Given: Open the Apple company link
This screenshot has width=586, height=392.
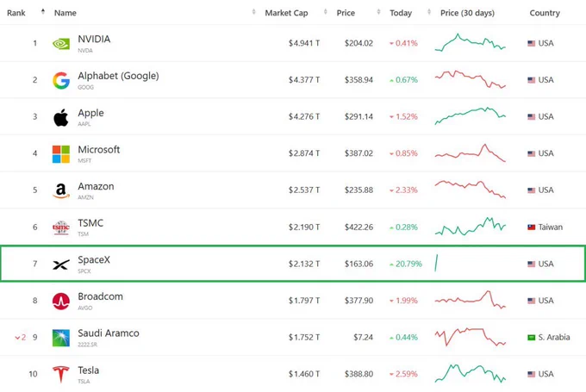Looking at the screenshot, I should pyautogui.click(x=90, y=113).
